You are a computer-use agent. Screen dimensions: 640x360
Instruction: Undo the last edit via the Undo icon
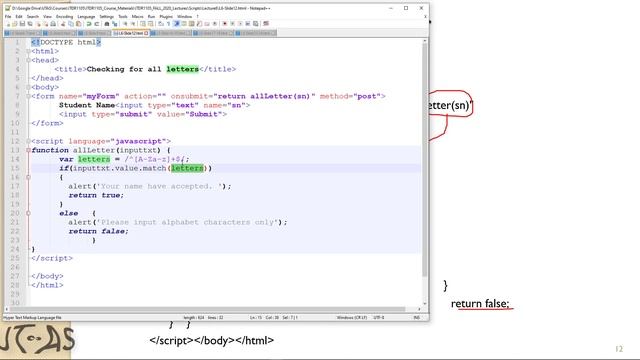click(x=89, y=24)
